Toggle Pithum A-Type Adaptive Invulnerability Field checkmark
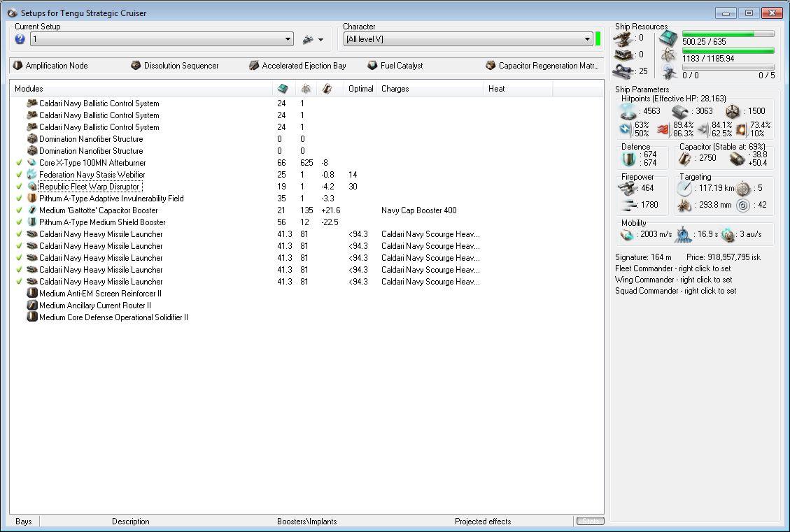Screen dimensions: 790x532 [x=19, y=199]
